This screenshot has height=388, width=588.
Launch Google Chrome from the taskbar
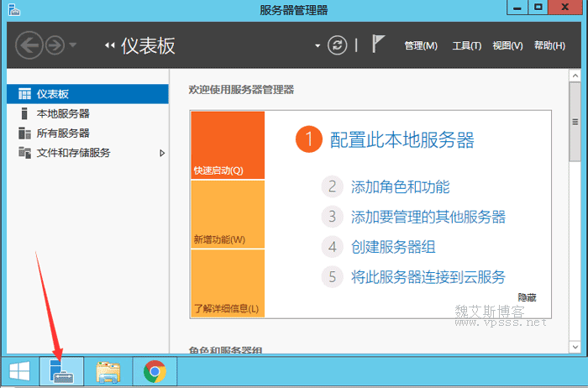[x=155, y=370]
